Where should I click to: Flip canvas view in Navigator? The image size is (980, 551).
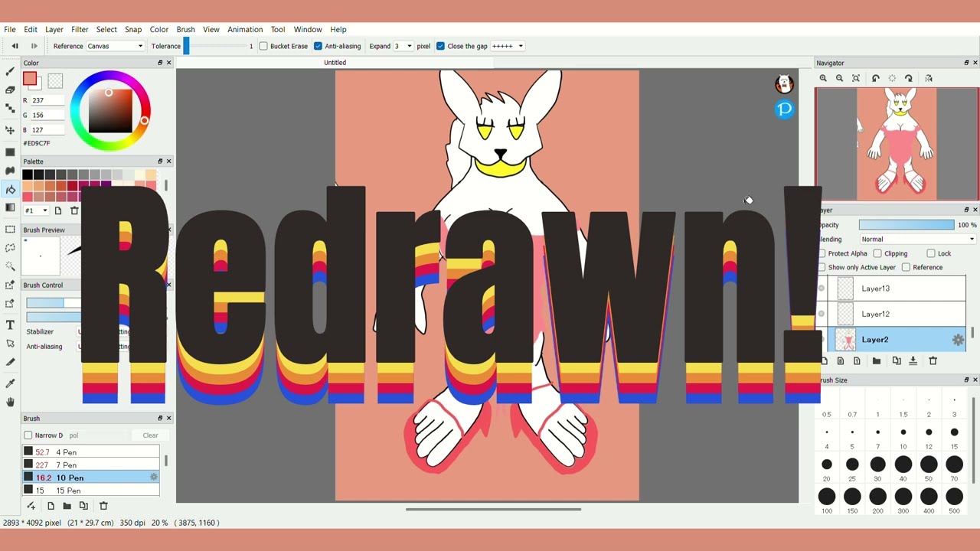coord(929,78)
